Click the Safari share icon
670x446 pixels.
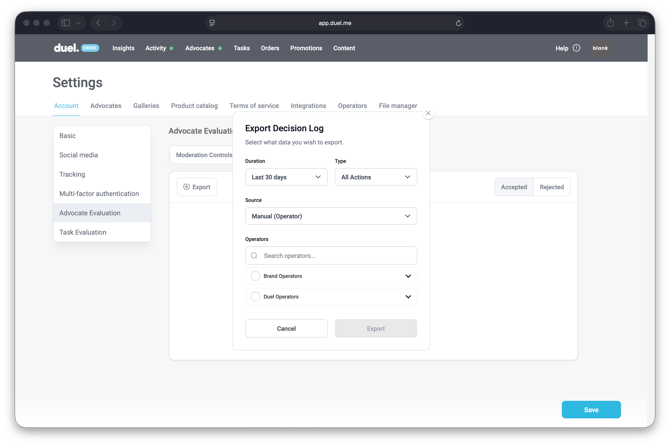(610, 23)
